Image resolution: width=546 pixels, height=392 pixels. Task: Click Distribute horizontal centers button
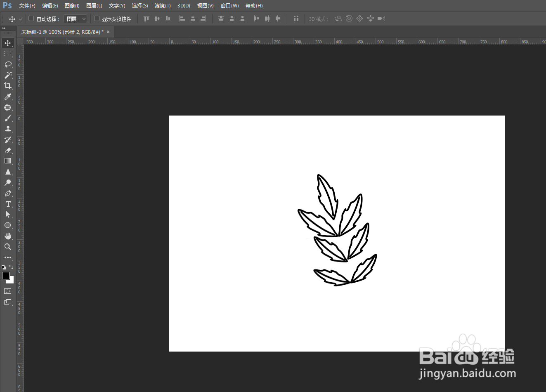point(267,19)
